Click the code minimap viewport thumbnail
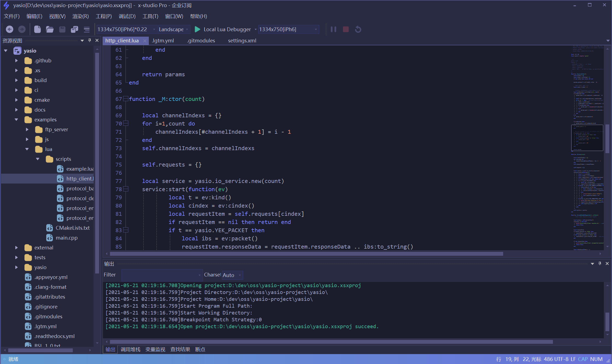 [x=587, y=138]
